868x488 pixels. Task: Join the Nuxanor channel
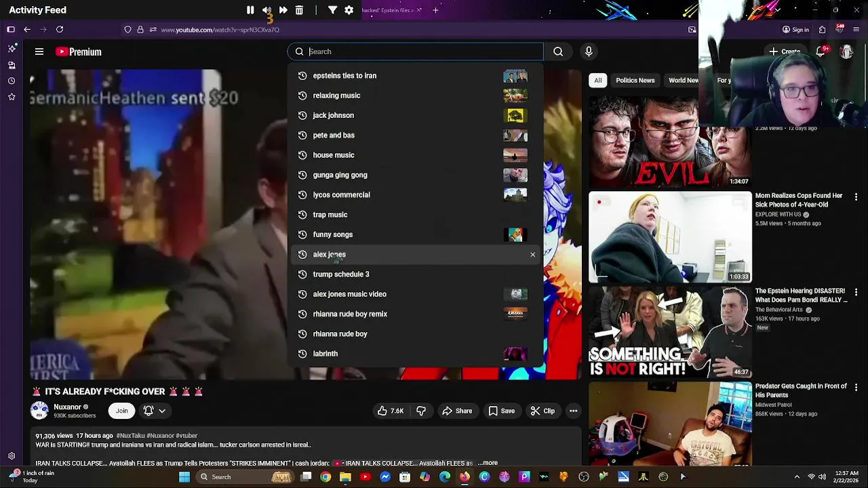[121, 411]
